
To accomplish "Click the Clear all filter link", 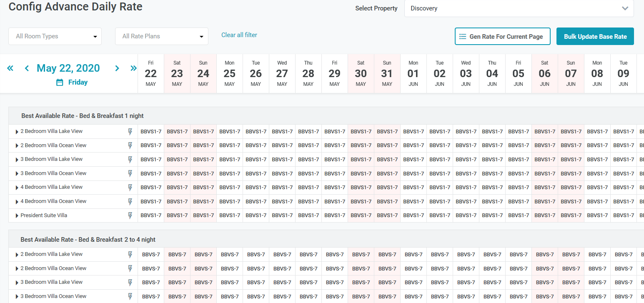I will coord(239,35).
